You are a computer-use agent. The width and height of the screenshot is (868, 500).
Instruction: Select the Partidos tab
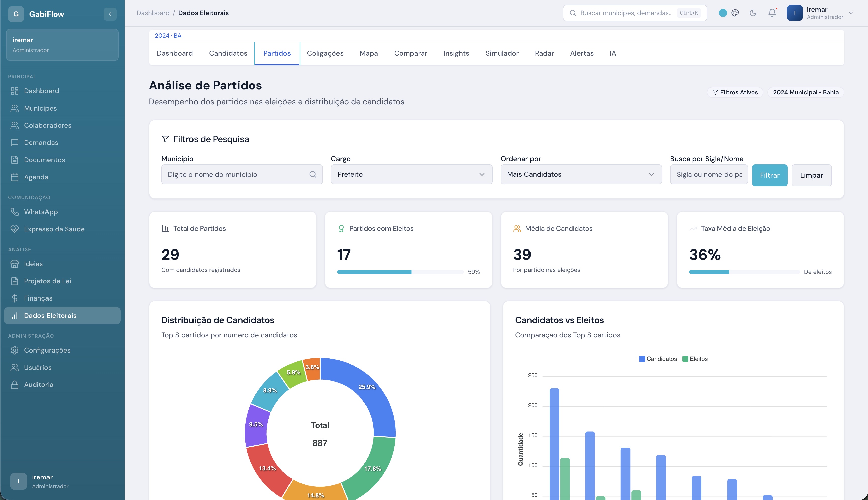pyautogui.click(x=277, y=53)
